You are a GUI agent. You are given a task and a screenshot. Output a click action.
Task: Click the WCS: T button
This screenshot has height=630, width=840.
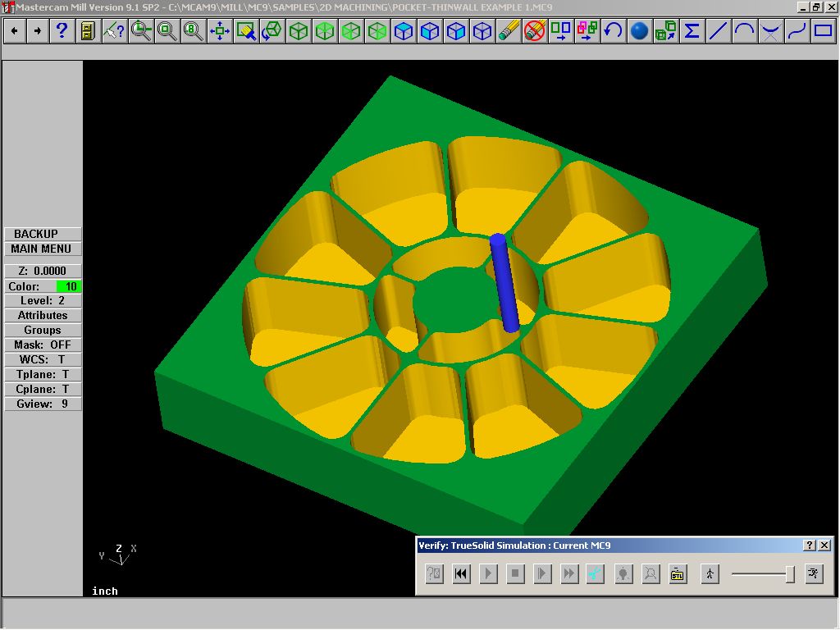point(43,359)
